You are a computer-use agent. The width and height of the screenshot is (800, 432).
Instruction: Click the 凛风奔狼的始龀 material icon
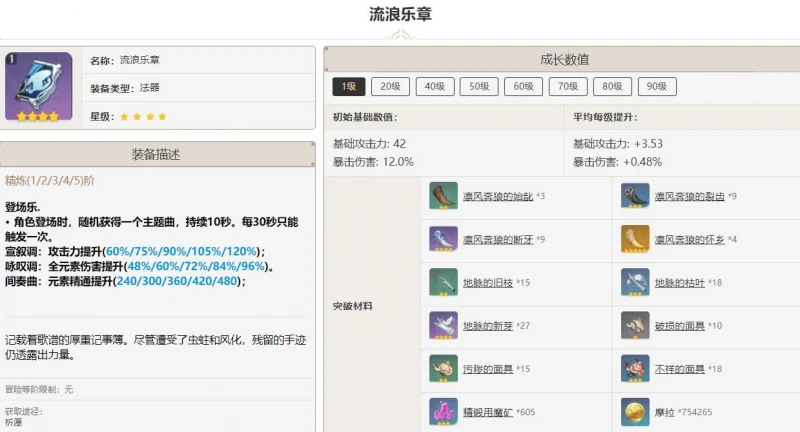pos(443,196)
